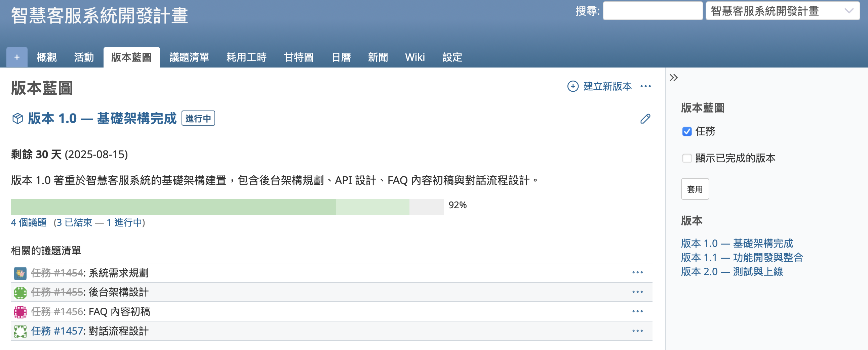Screen dimensions: 868x350
Task: Uncheck the 任務 tracker checkbox
Action: pos(687,131)
